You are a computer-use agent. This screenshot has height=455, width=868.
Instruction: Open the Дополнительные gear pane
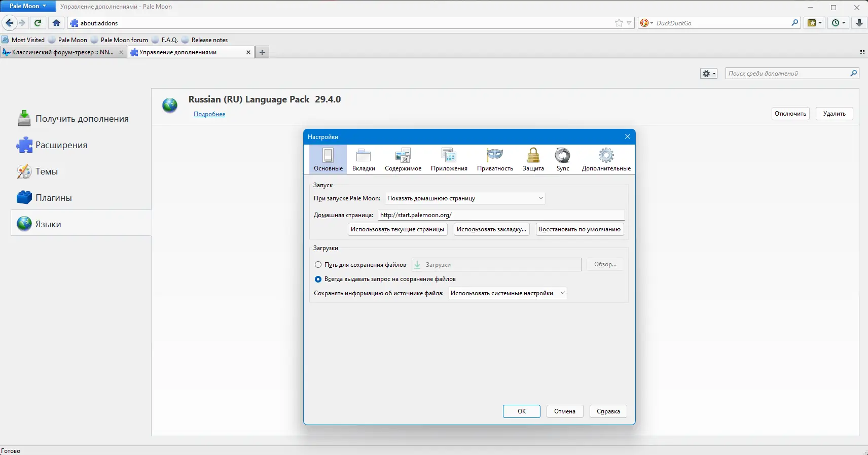click(606, 159)
